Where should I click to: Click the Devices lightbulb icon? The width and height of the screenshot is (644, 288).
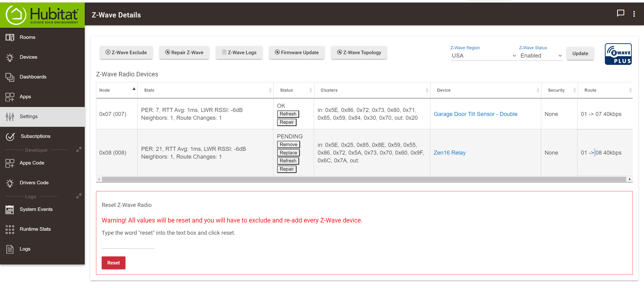click(10, 57)
